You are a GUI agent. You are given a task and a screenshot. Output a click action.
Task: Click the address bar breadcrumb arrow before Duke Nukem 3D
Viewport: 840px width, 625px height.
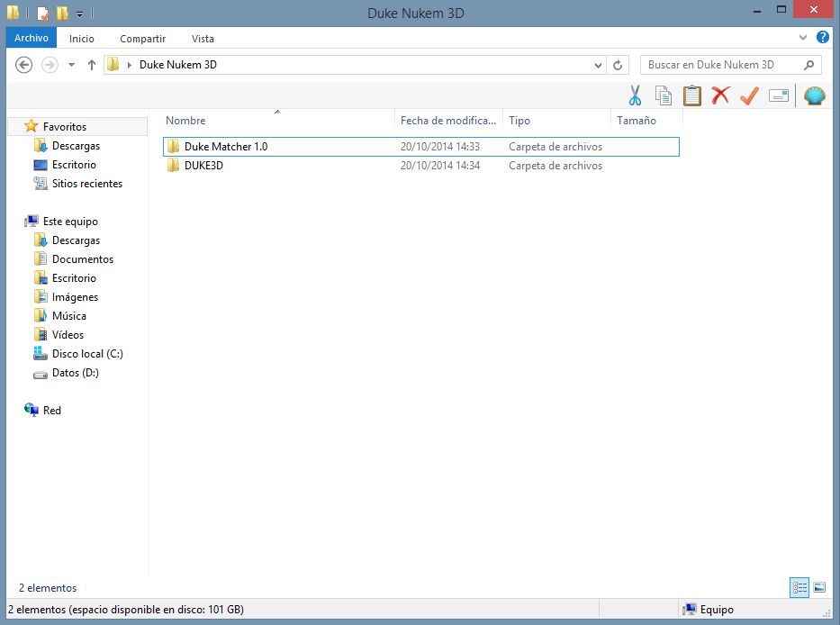click(x=129, y=65)
